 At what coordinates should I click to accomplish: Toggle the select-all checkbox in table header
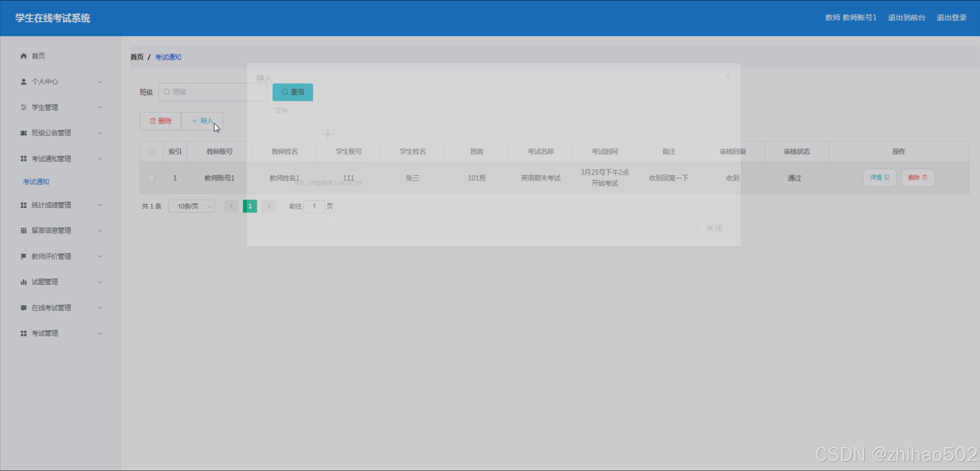pos(152,152)
